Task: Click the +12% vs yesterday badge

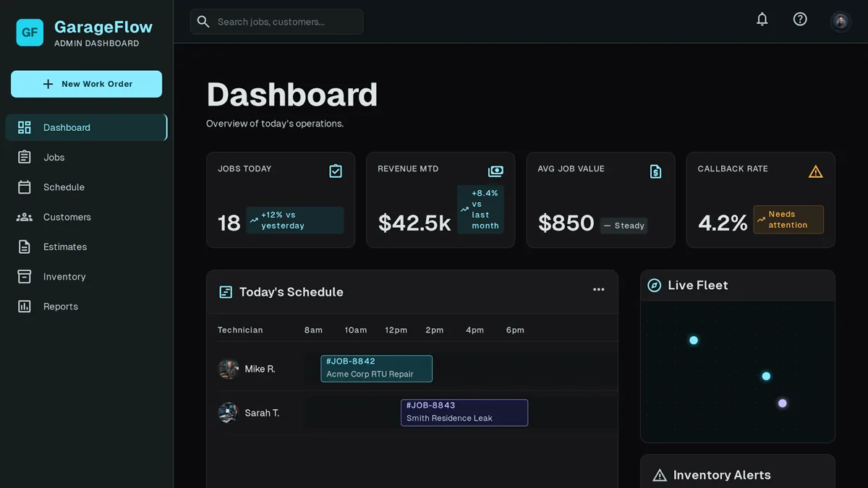Action: click(295, 221)
